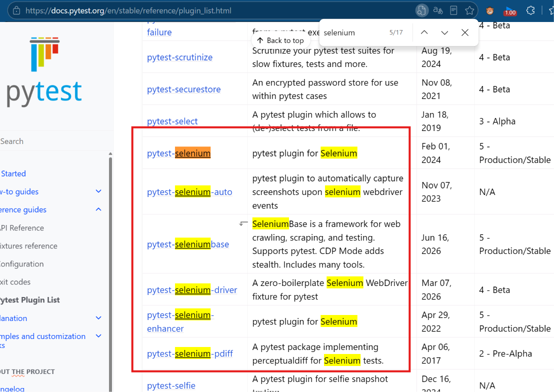Screen dimensions: 554x392
Task: Open the How-to guides link
Action: 19,191
